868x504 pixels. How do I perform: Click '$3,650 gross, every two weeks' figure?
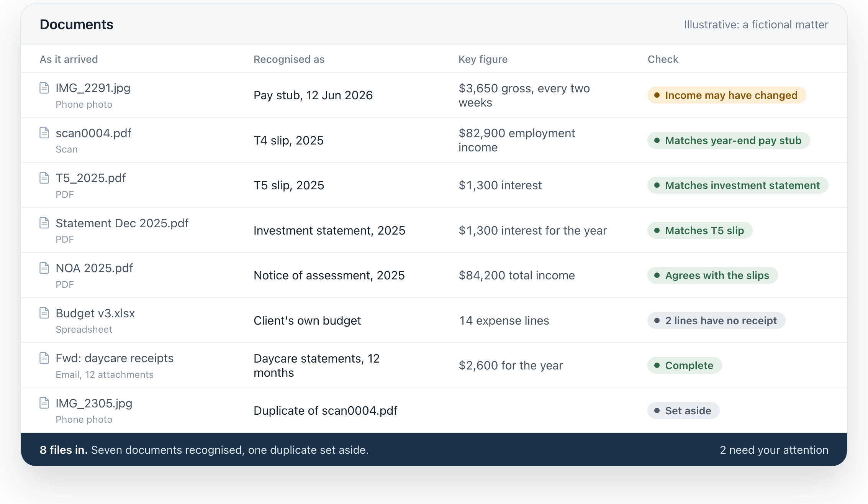pyautogui.click(x=524, y=95)
